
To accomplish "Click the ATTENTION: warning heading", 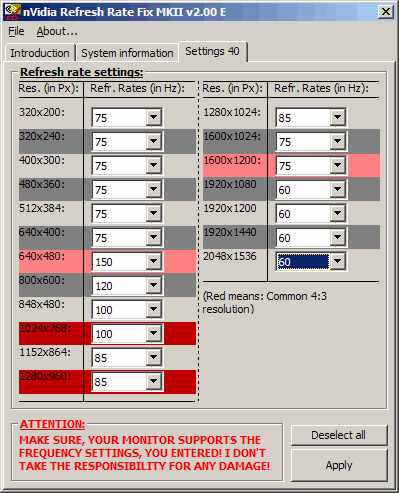I will click(x=52, y=424).
